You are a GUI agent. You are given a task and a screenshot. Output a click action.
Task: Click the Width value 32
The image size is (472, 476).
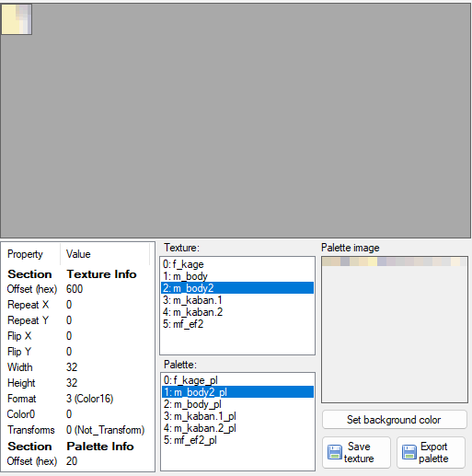pyautogui.click(x=72, y=367)
